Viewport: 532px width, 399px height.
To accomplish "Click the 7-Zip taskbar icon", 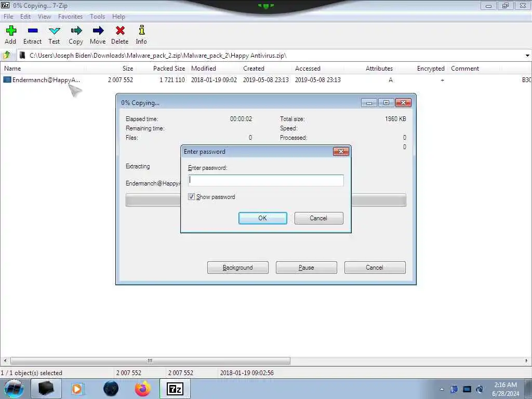I will tap(175, 389).
